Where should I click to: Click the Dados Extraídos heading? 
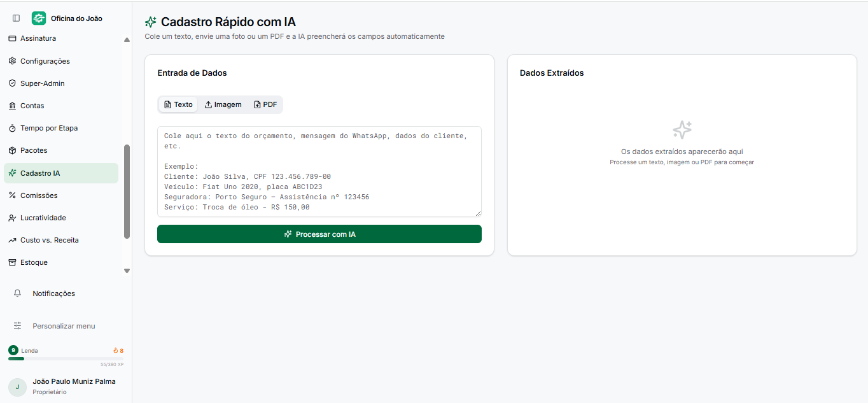pos(552,73)
